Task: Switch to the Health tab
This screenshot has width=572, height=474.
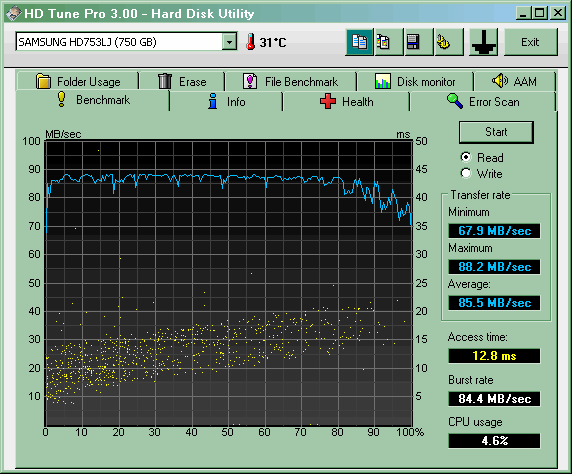Action: (x=346, y=101)
